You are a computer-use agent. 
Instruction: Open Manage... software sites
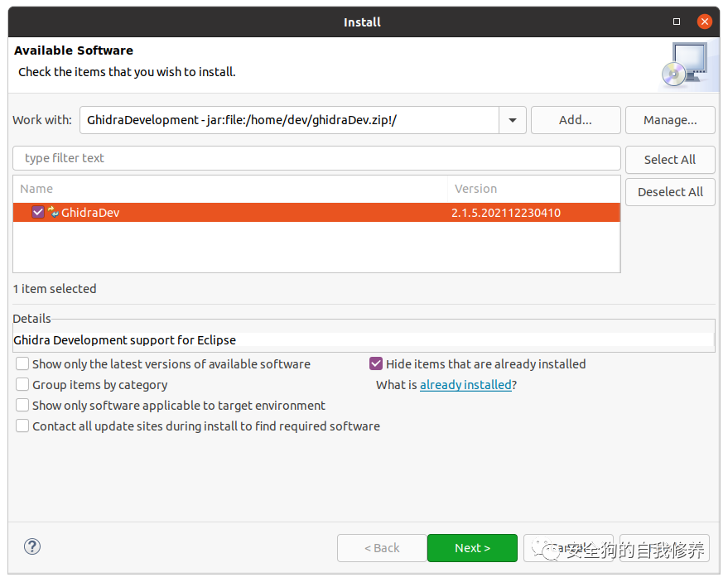coord(670,120)
